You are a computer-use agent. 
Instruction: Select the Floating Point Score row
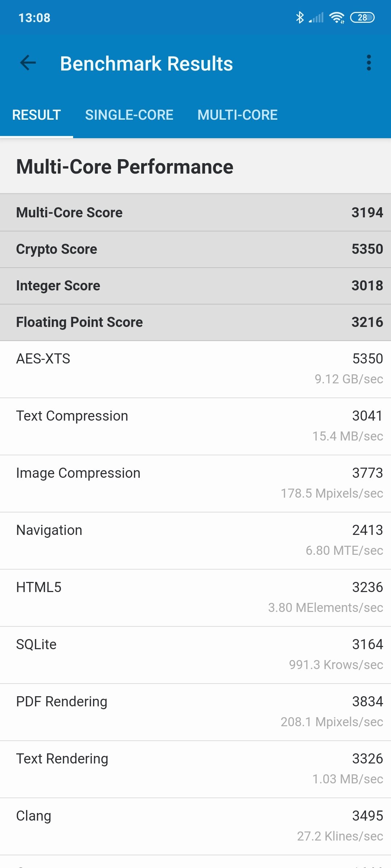pyautogui.click(x=195, y=322)
